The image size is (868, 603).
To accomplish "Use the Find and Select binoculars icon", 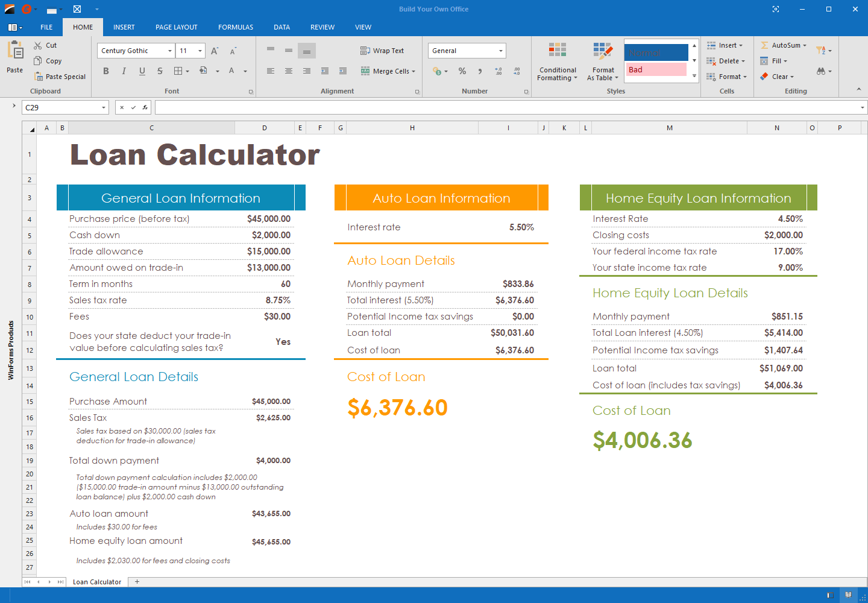I will pyautogui.click(x=822, y=71).
